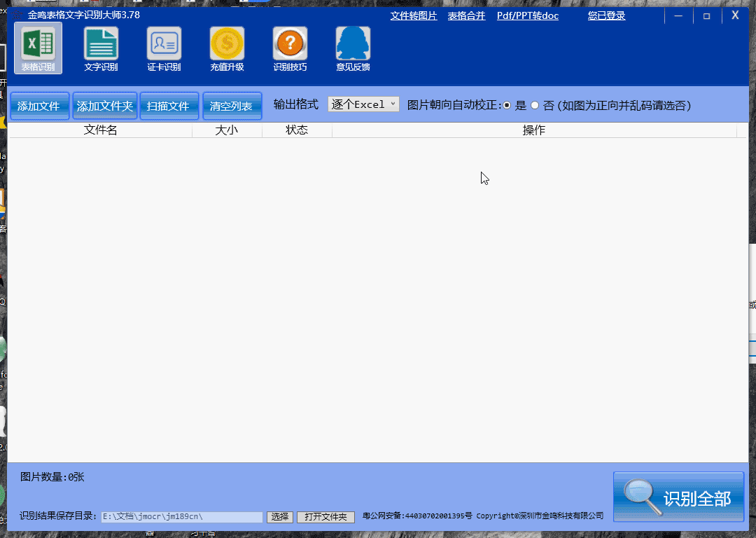The height and width of the screenshot is (538, 756).
Task: Maximize the application window
Action: pos(707,16)
